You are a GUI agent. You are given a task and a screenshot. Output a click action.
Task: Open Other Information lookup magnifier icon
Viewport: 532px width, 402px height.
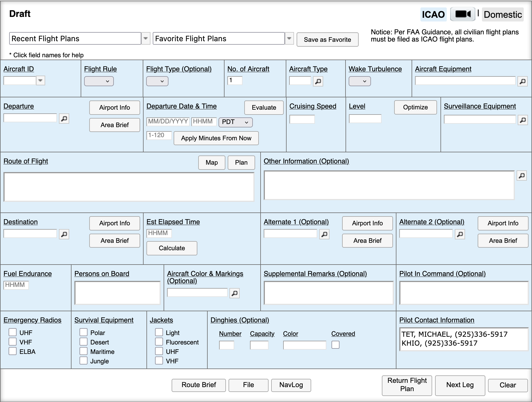[x=521, y=176]
